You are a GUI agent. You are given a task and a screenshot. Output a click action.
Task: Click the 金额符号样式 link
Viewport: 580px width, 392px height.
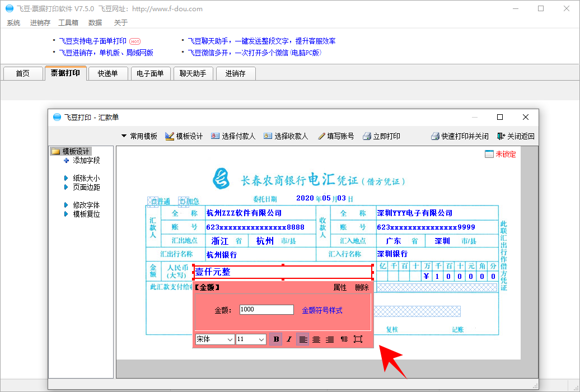coord(322,310)
